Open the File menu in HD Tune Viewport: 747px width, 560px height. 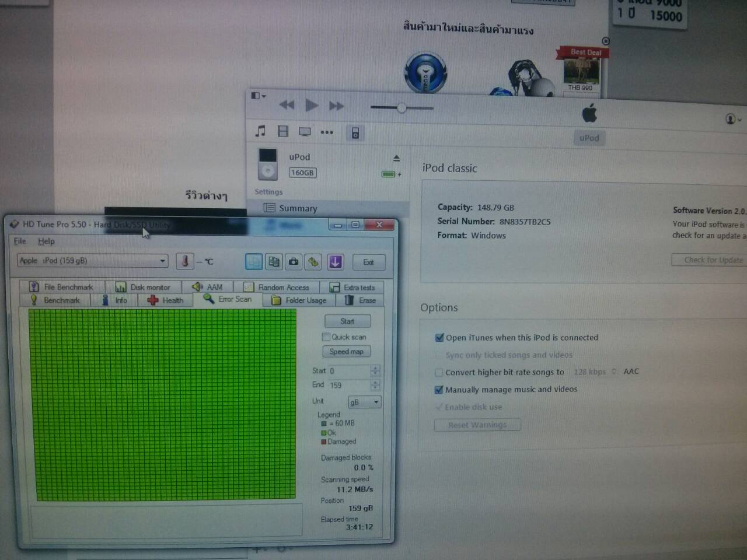pyautogui.click(x=20, y=241)
